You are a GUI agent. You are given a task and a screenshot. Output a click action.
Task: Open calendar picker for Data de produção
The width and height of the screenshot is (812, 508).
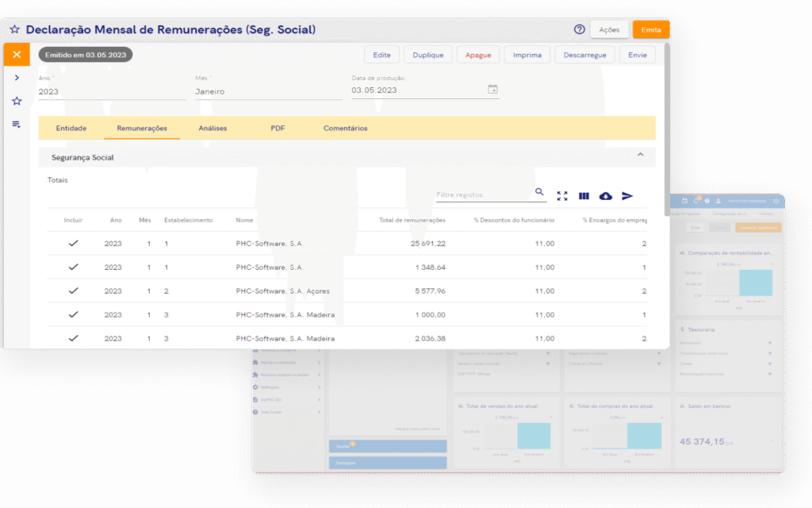point(492,90)
